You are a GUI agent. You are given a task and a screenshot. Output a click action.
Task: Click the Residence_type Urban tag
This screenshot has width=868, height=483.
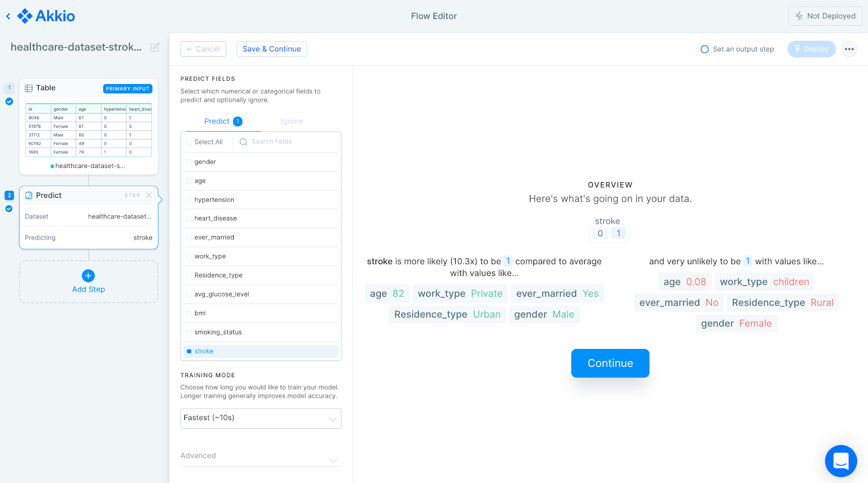(448, 314)
